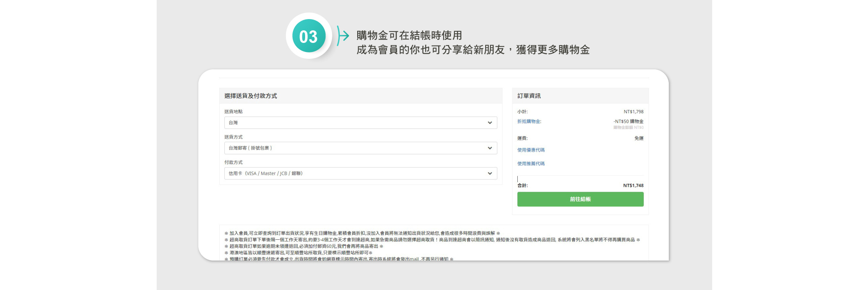868x290 pixels.
Task: Click the chevron arrow in the 送貨地點 field
Action: pyautogui.click(x=490, y=123)
